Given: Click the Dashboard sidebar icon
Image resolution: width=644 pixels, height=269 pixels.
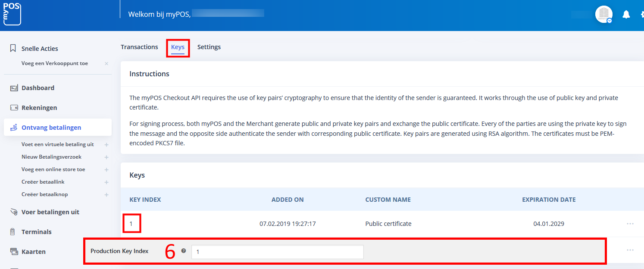Looking at the screenshot, I should [x=14, y=88].
